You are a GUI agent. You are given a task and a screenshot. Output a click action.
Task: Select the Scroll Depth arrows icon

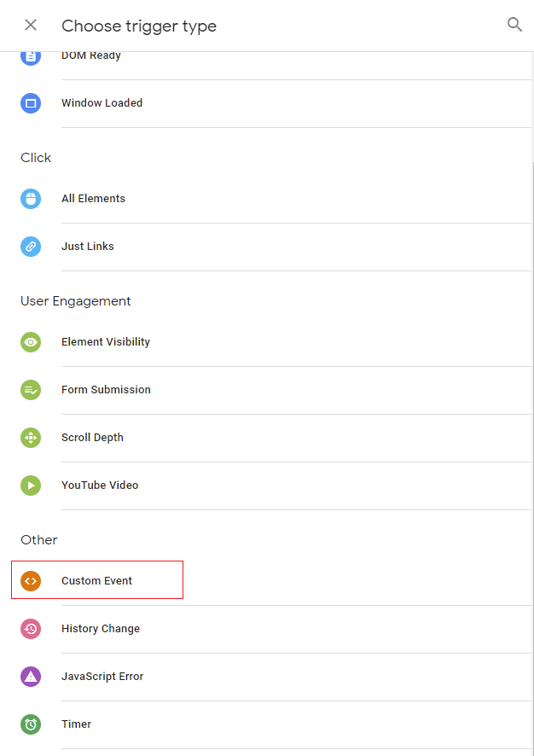(x=31, y=438)
